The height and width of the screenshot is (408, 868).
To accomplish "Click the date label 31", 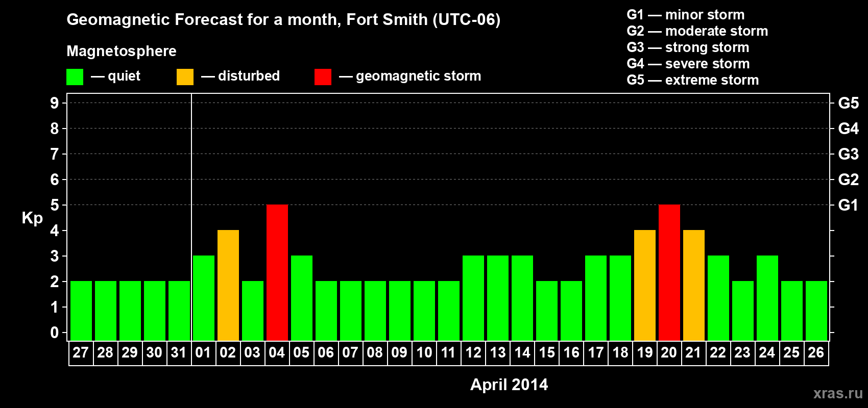I will (x=179, y=352).
